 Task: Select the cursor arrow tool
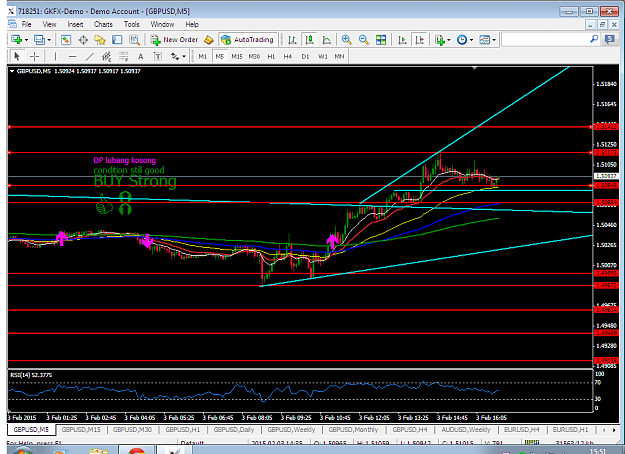pos(17,57)
